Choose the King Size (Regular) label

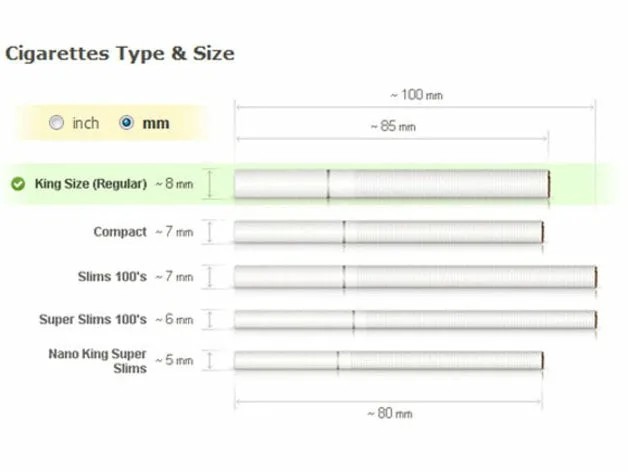tap(90, 184)
